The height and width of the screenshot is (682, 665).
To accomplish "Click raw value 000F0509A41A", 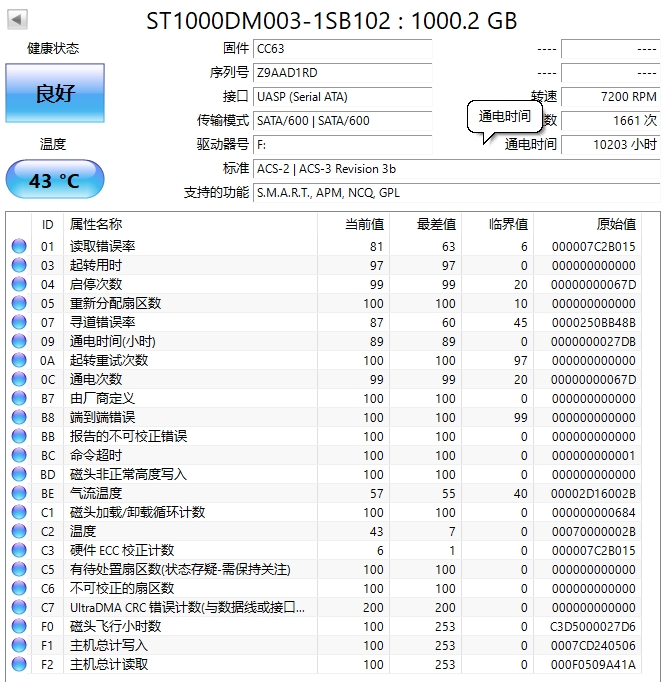I will point(594,665).
